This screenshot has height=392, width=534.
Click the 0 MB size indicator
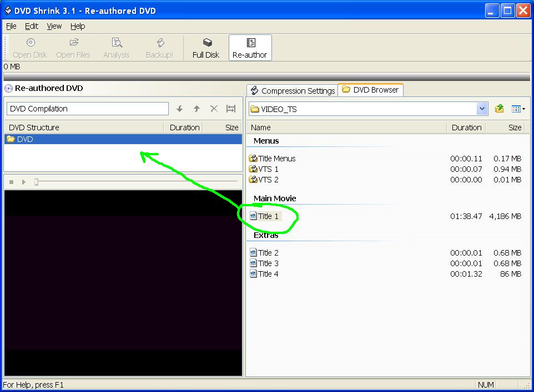click(12, 67)
